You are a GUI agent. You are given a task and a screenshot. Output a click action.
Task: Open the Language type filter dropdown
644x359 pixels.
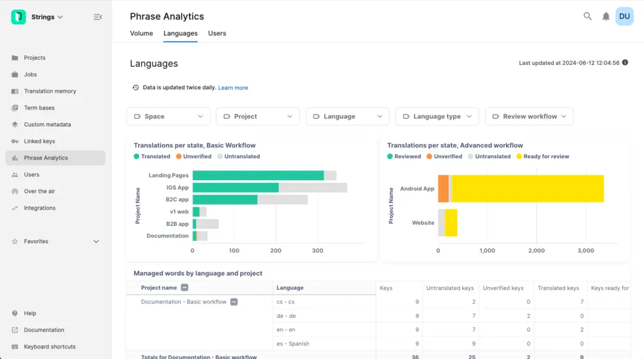[x=437, y=116]
